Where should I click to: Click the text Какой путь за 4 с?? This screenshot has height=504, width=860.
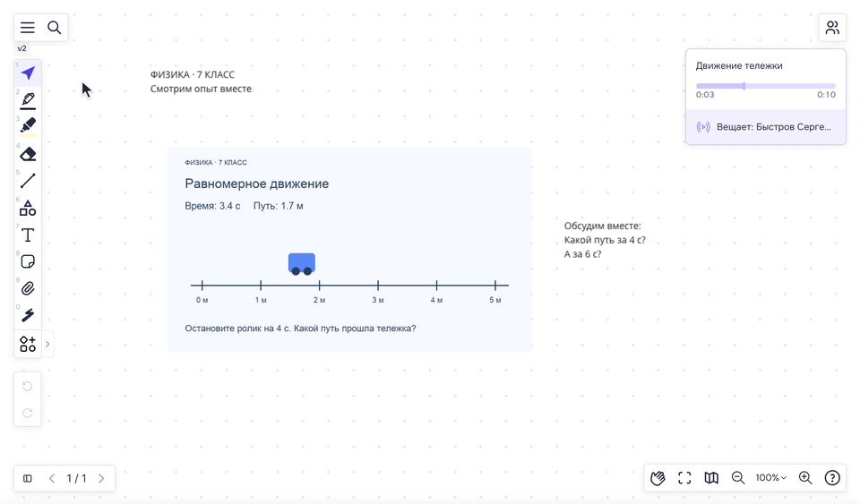click(605, 240)
